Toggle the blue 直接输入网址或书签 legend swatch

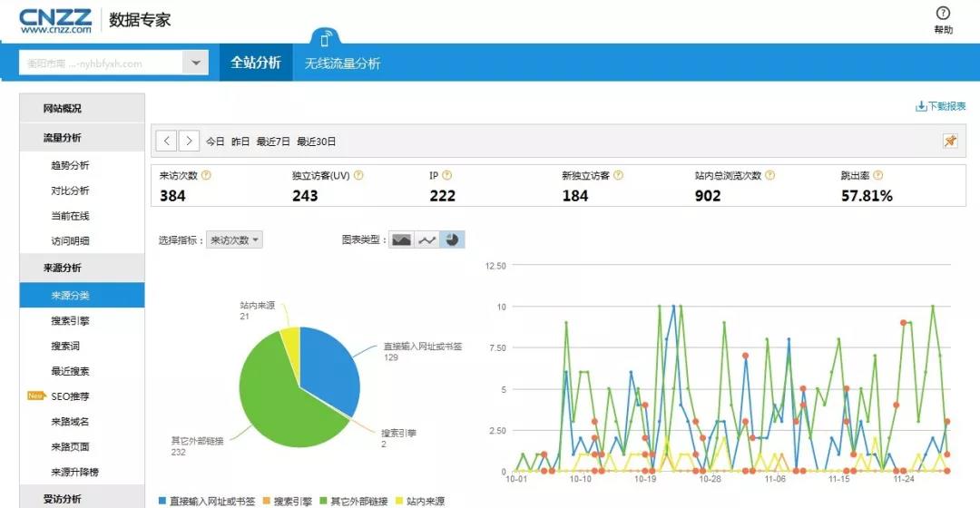point(162,501)
